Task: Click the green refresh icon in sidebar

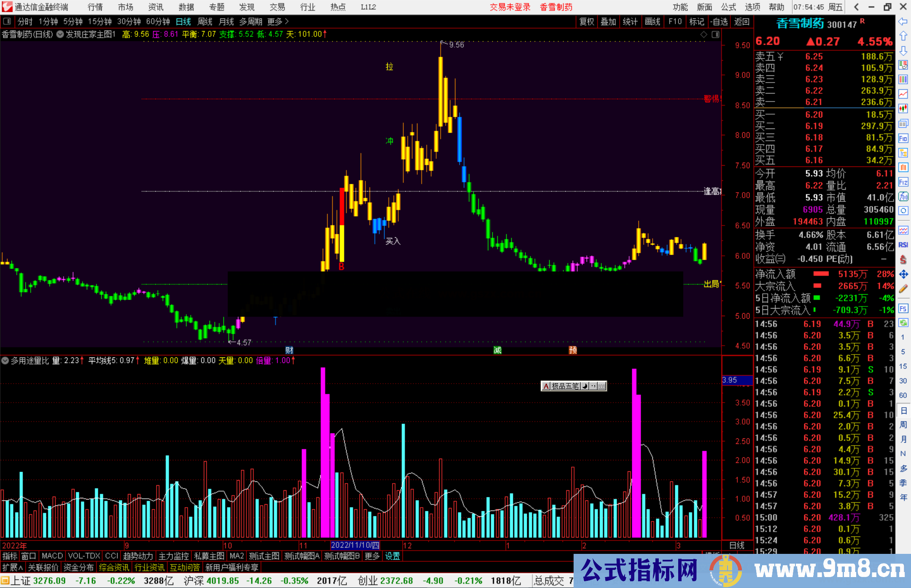Action: tap(903, 323)
